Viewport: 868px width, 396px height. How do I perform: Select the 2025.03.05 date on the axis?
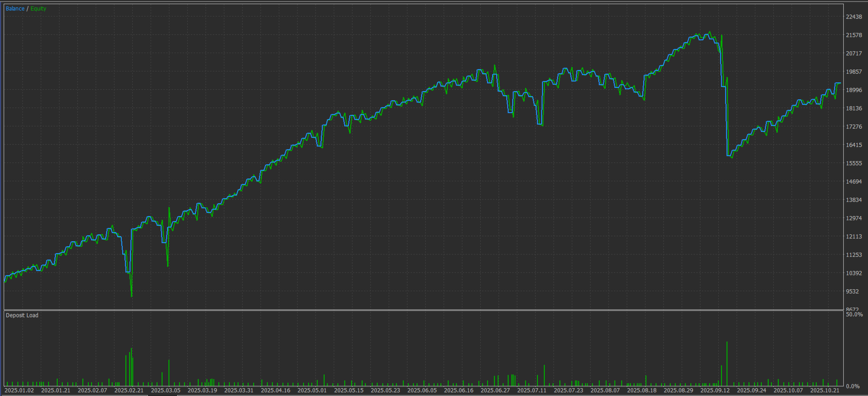[166, 391]
